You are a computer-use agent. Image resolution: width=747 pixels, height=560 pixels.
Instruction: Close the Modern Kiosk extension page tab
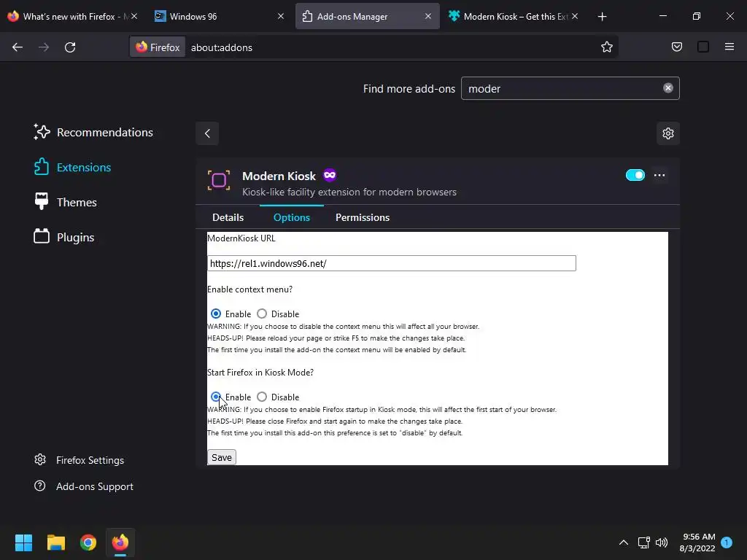coord(575,16)
